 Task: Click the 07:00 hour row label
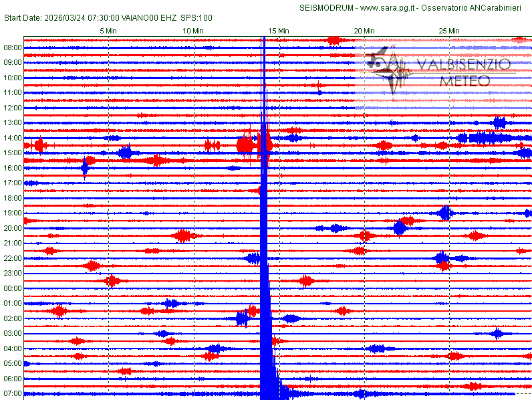coord(13,393)
